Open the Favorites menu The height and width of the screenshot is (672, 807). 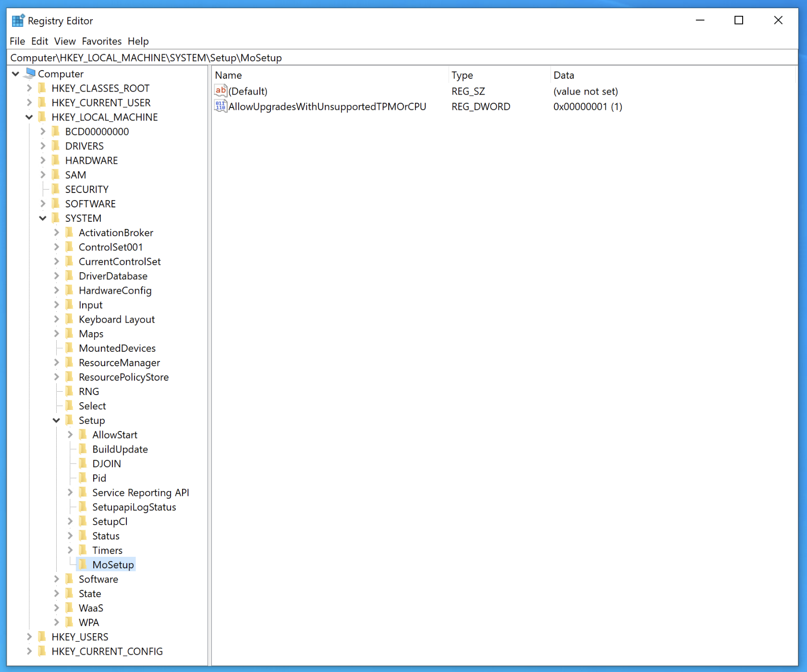pos(101,41)
